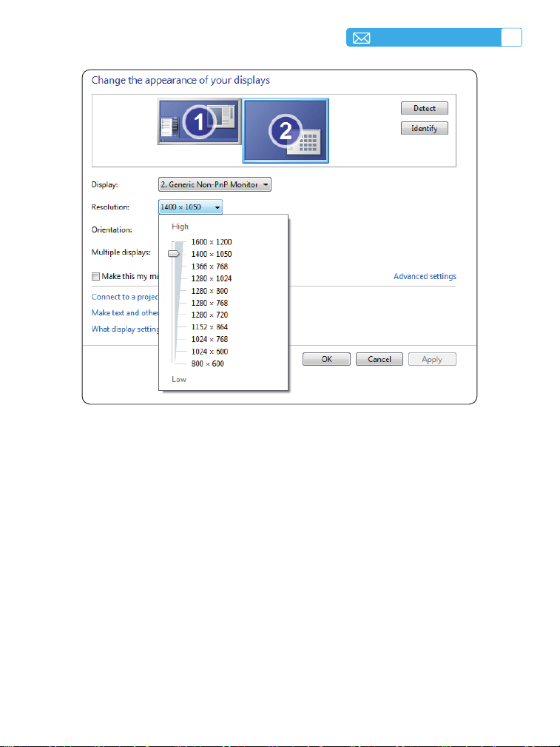The width and height of the screenshot is (560, 747).
Task: Click the Identify button
Action: [x=425, y=128]
